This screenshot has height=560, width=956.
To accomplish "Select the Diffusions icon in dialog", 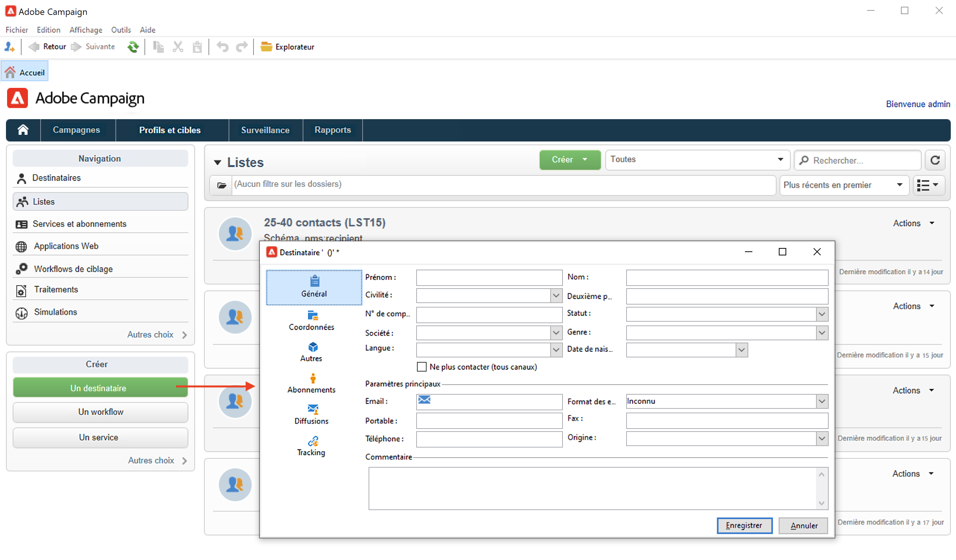I will [313, 409].
